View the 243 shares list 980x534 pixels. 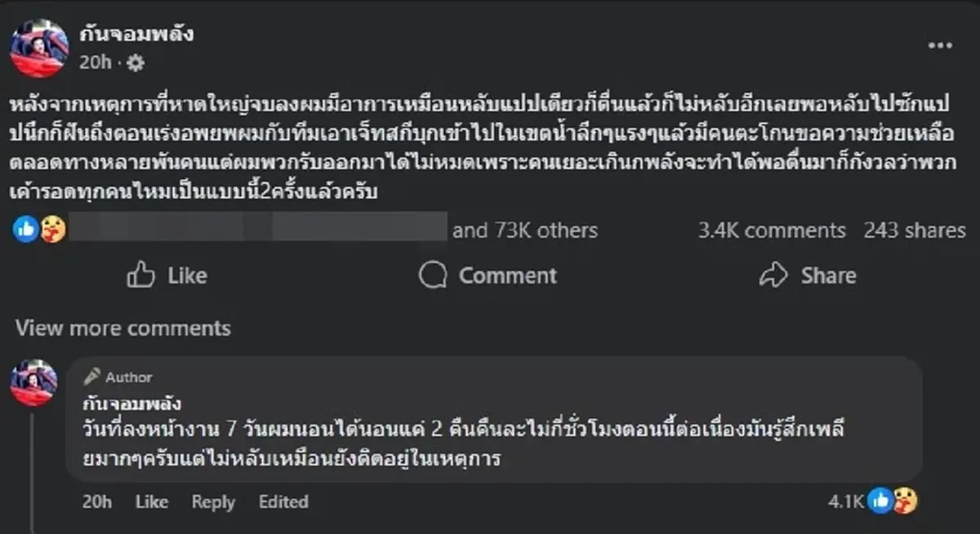[x=915, y=231]
